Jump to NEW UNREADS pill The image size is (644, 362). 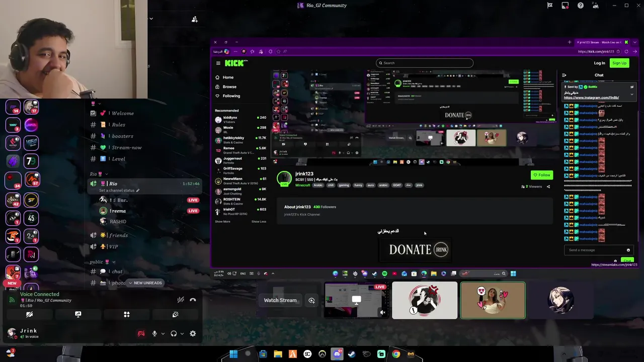click(x=144, y=283)
